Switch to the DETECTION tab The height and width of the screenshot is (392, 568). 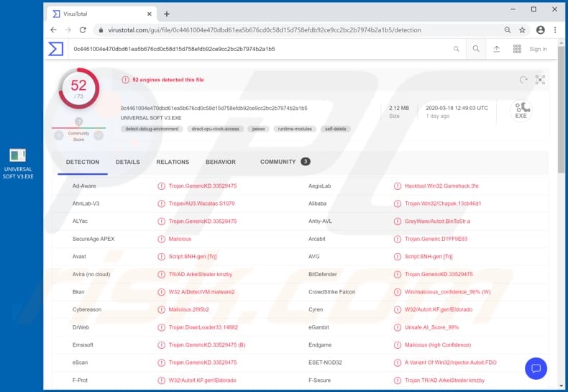pyautogui.click(x=83, y=162)
